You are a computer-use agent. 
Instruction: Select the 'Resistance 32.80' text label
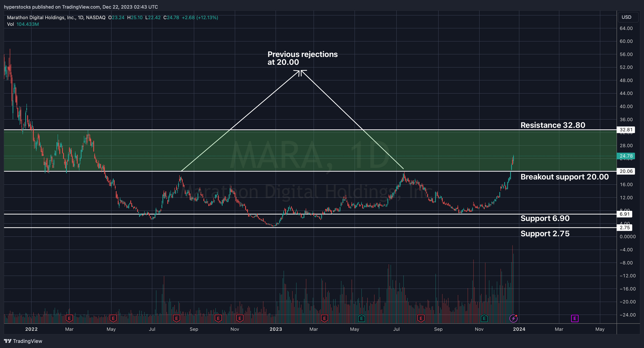(552, 125)
